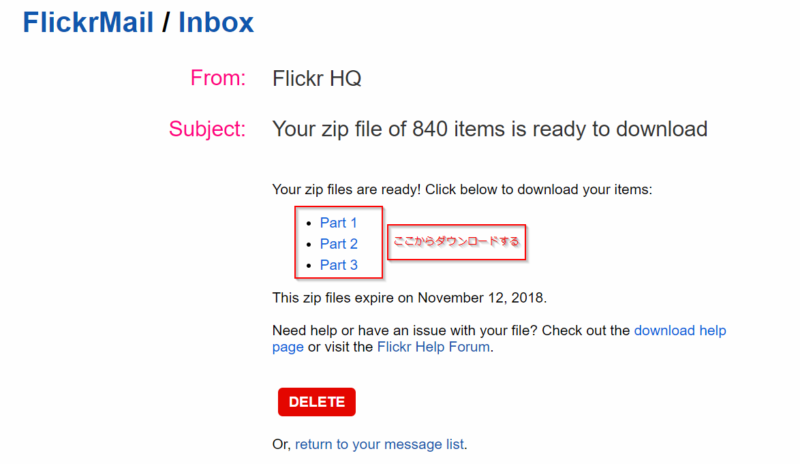
Task: Open the download help page link
Action: click(680, 330)
